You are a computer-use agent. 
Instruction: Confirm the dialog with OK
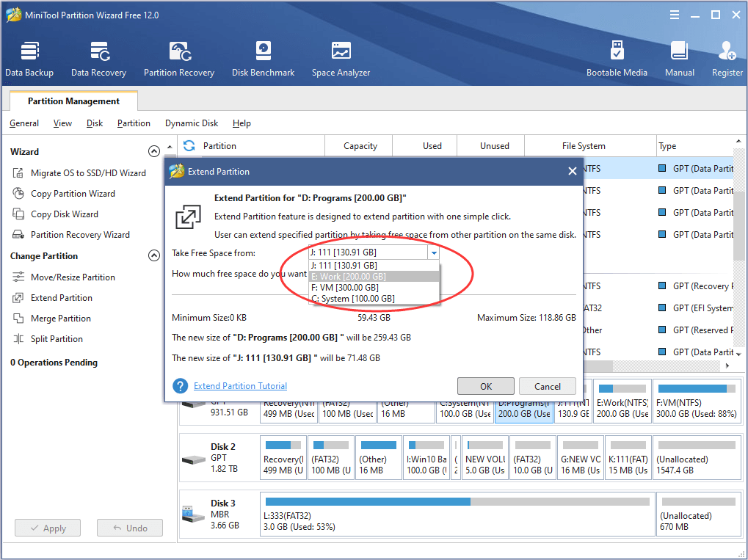point(485,386)
